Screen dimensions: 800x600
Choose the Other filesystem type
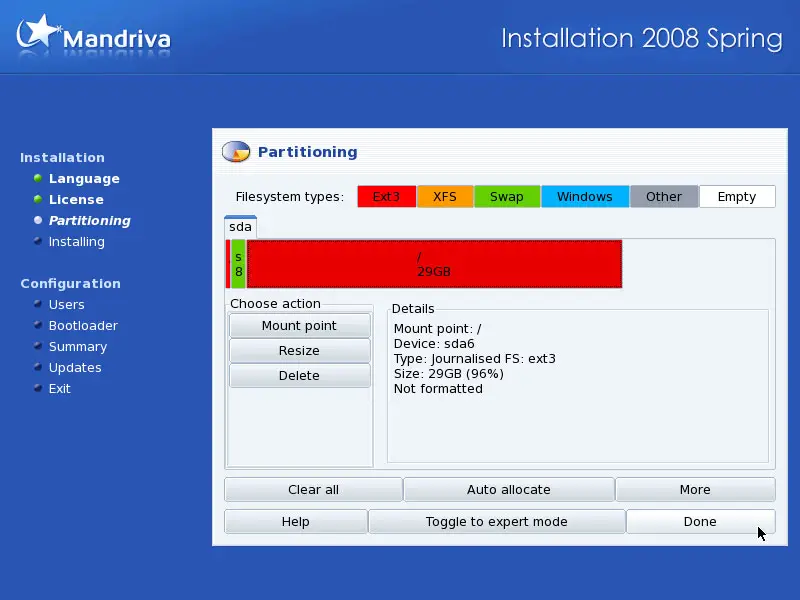pyautogui.click(x=664, y=196)
